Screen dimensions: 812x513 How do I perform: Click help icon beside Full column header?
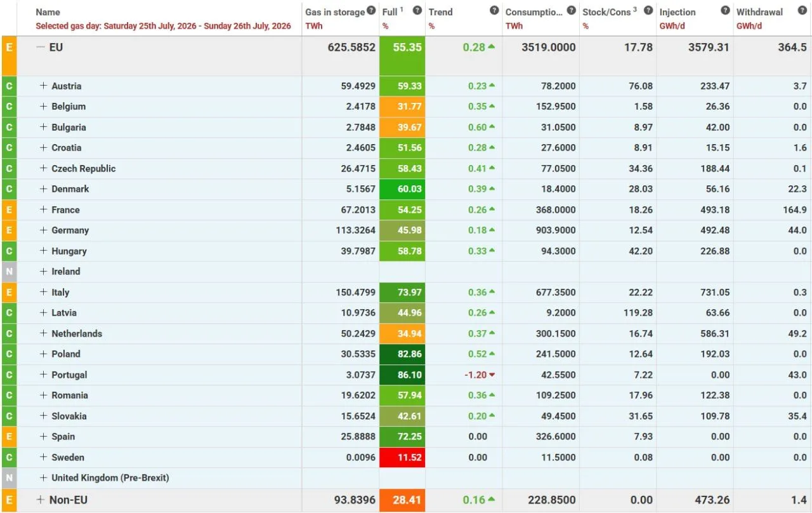(x=417, y=11)
